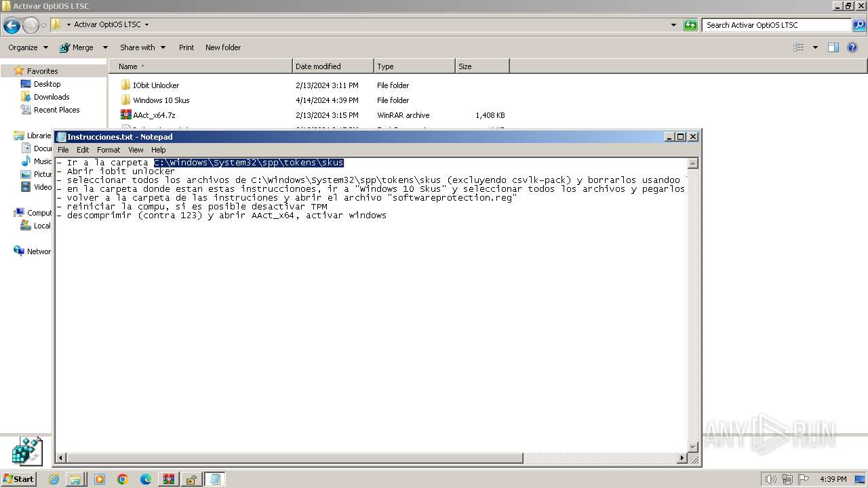Open the Organize menu in Explorer
Screen dimensions: 868x488
coord(28,47)
